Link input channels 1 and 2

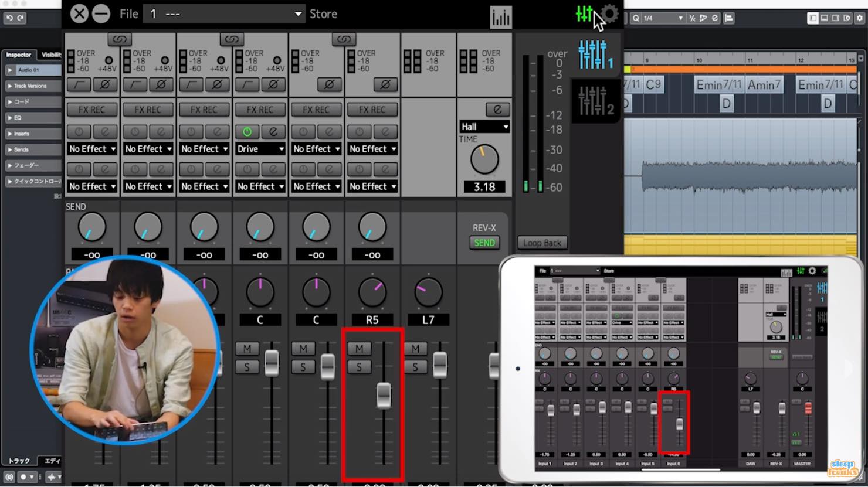(x=120, y=39)
